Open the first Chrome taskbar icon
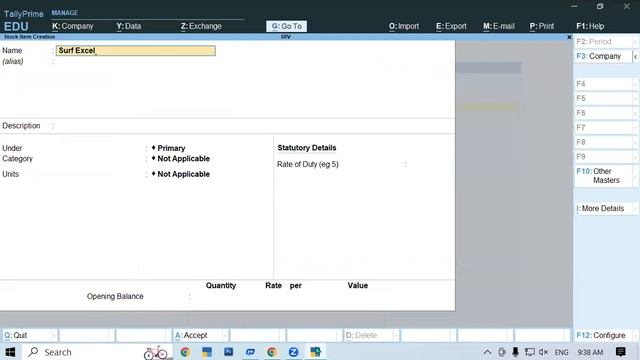The width and height of the screenshot is (640, 360). (185, 352)
